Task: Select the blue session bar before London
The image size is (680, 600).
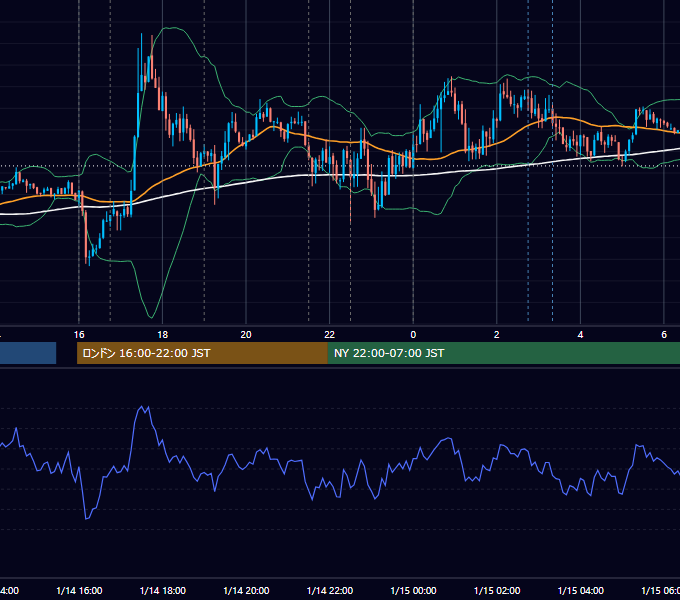Action: click(28, 353)
